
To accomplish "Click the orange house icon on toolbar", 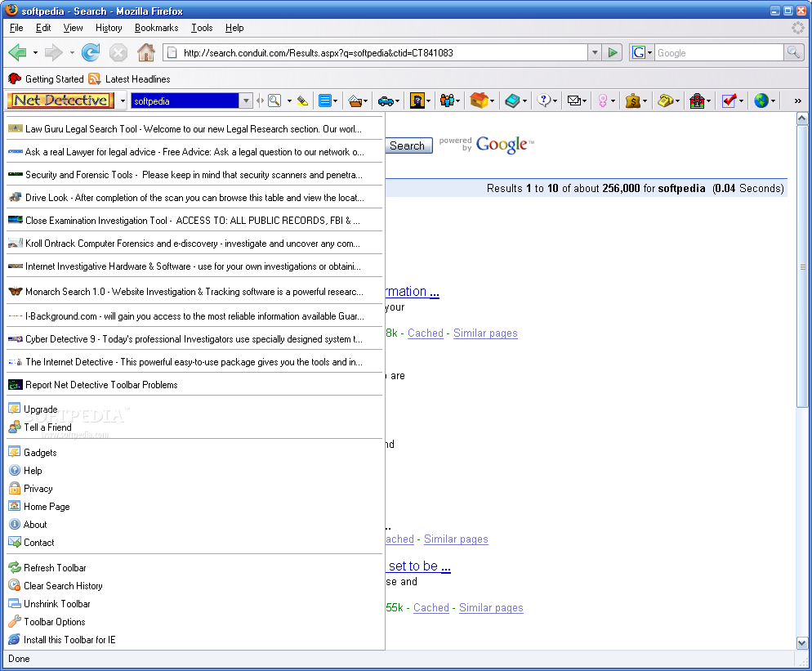I will click(479, 101).
